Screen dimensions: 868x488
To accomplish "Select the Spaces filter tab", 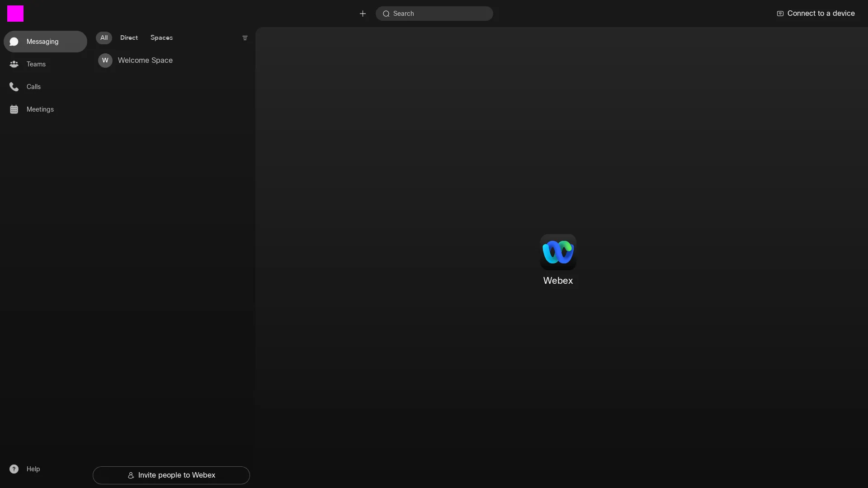I will click(x=161, y=38).
